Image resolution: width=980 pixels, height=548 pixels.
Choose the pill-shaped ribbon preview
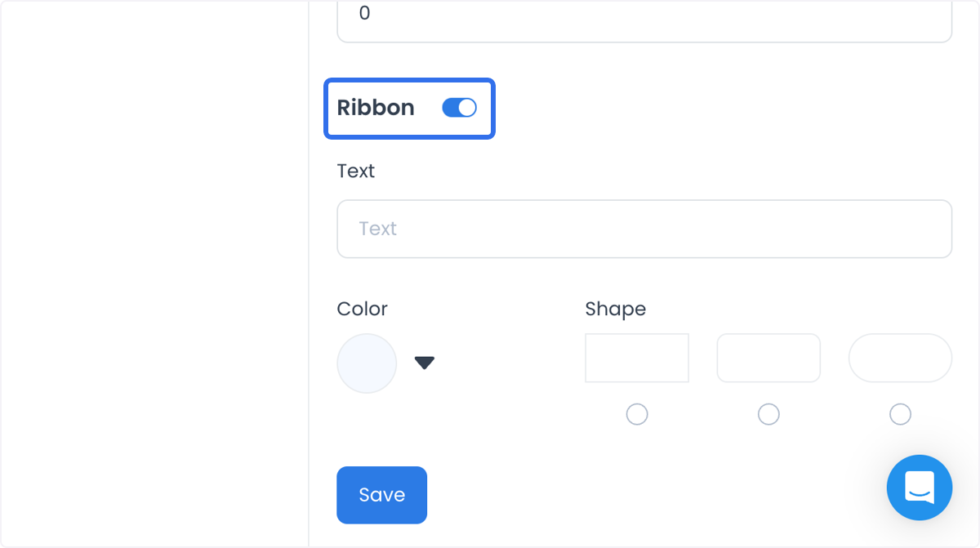(900, 358)
